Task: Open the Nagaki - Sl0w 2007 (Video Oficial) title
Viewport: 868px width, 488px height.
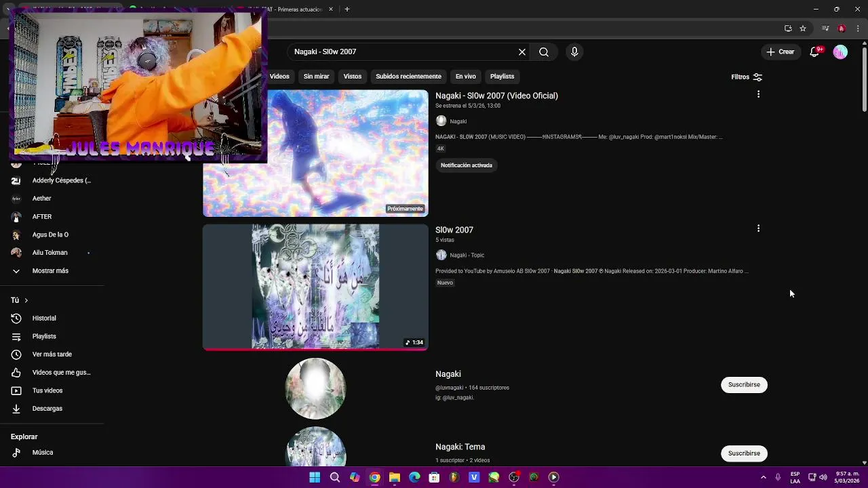Action: click(x=496, y=96)
